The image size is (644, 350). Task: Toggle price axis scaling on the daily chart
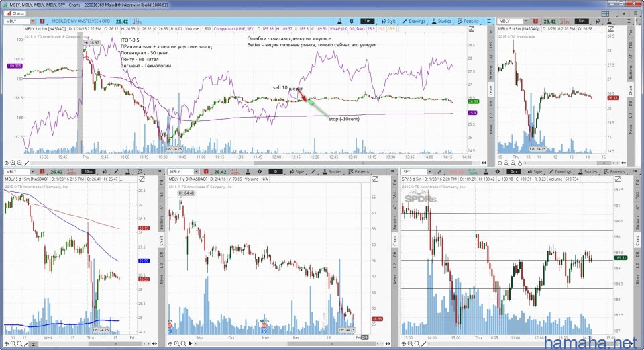point(375,179)
